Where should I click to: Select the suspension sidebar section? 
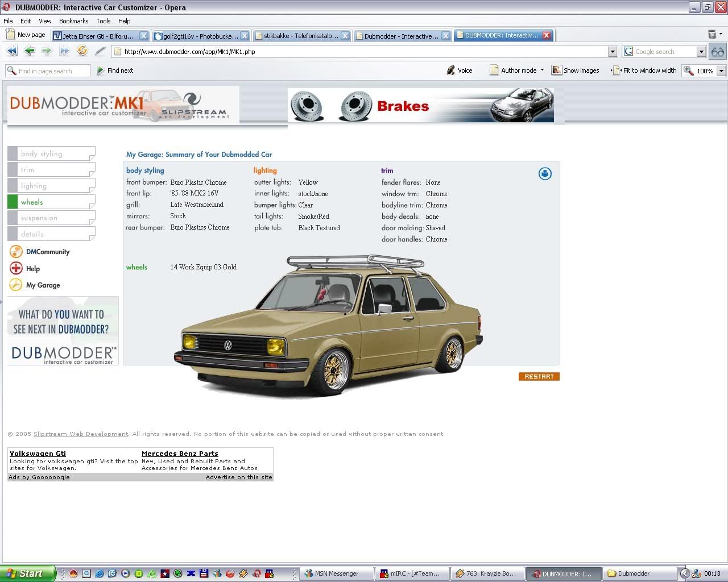[x=51, y=218]
